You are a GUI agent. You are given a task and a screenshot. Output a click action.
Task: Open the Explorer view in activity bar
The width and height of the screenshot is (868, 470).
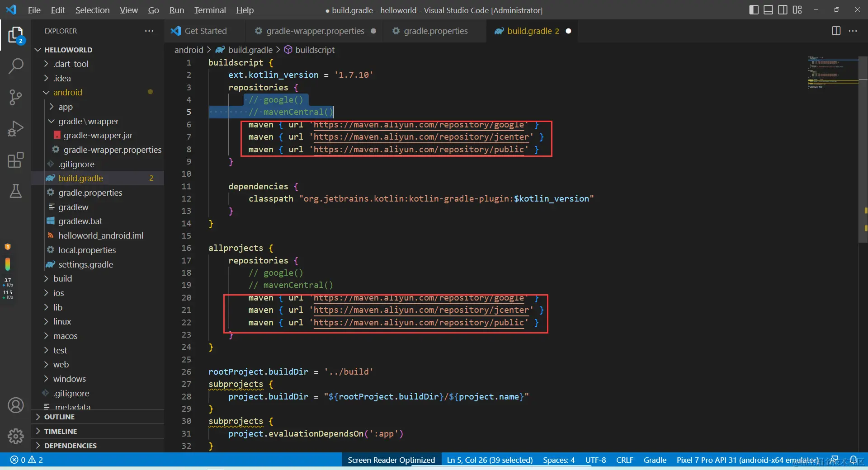coord(15,35)
